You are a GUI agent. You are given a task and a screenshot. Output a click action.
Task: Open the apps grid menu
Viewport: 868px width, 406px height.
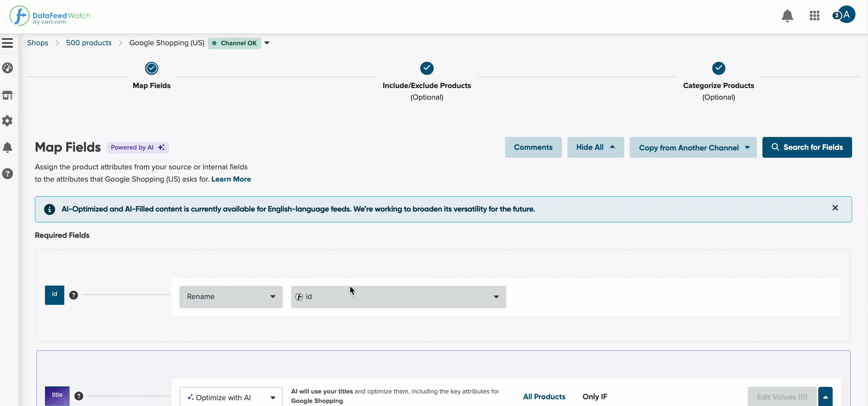pyautogui.click(x=814, y=16)
